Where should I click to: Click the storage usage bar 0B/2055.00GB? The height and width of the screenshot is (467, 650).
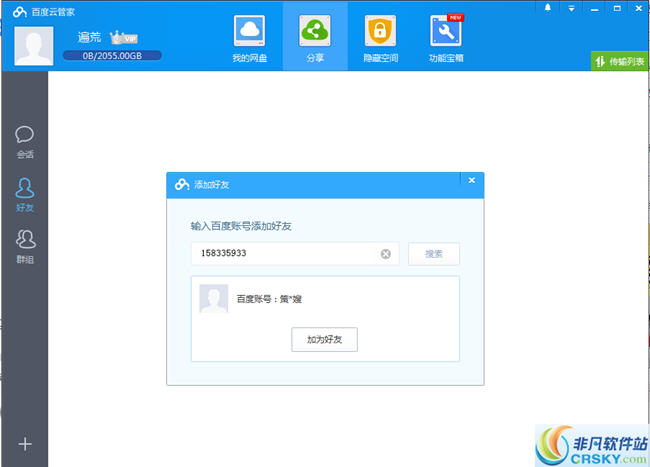[112, 56]
